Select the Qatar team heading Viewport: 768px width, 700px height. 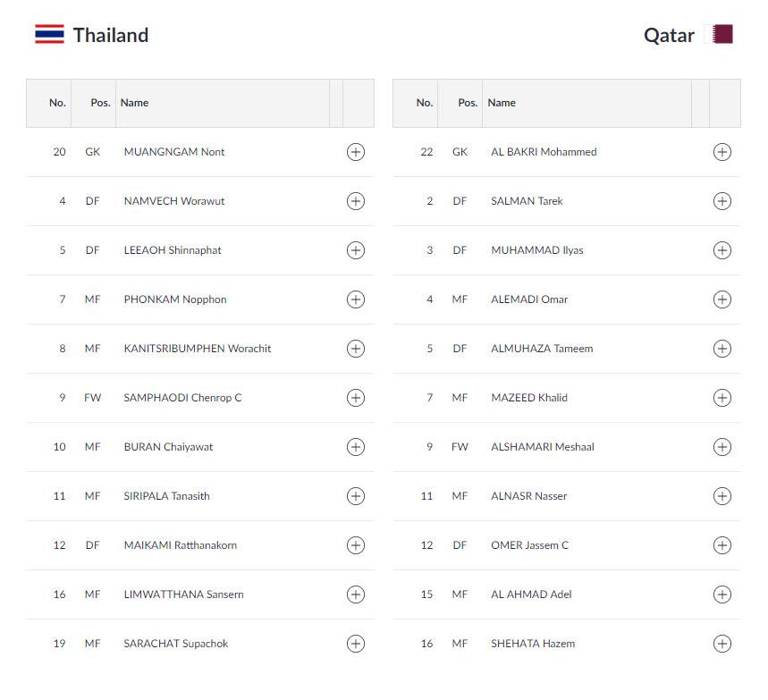[x=669, y=35]
